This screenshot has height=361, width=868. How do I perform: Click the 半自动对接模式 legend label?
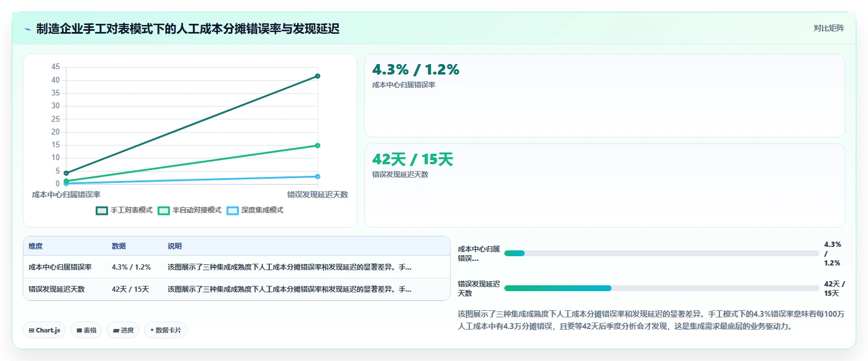point(197,210)
